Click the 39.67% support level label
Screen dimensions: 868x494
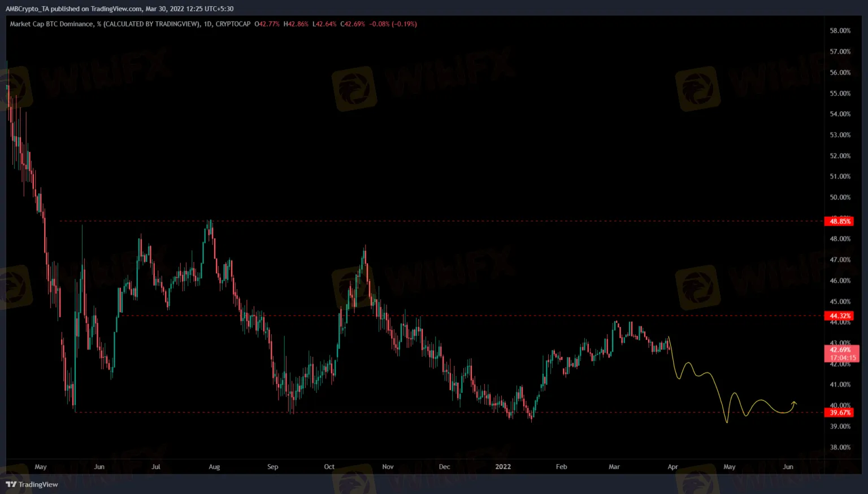(x=840, y=413)
